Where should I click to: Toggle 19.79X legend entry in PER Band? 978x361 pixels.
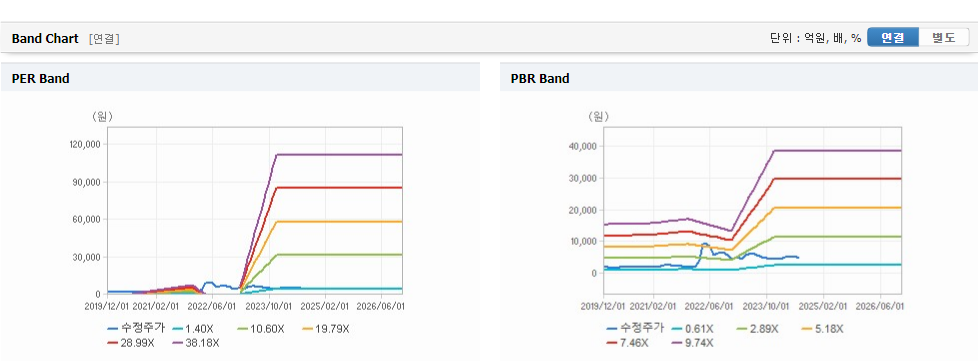(x=326, y=329)
